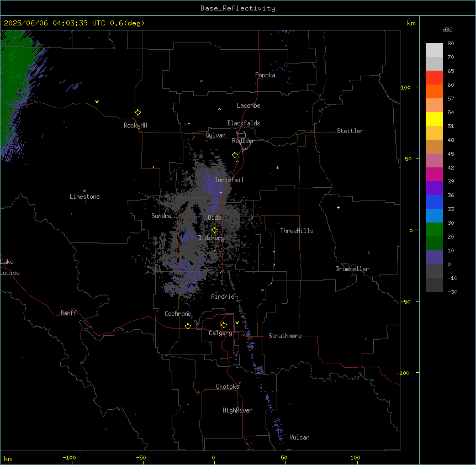Click the yellow marker near Olds
Viewport: 476px width, 465px height.
(214, 230)
